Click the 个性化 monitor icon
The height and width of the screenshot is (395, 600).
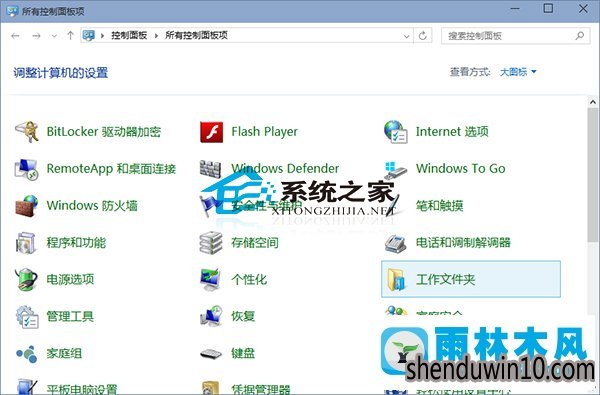[211, 279]
